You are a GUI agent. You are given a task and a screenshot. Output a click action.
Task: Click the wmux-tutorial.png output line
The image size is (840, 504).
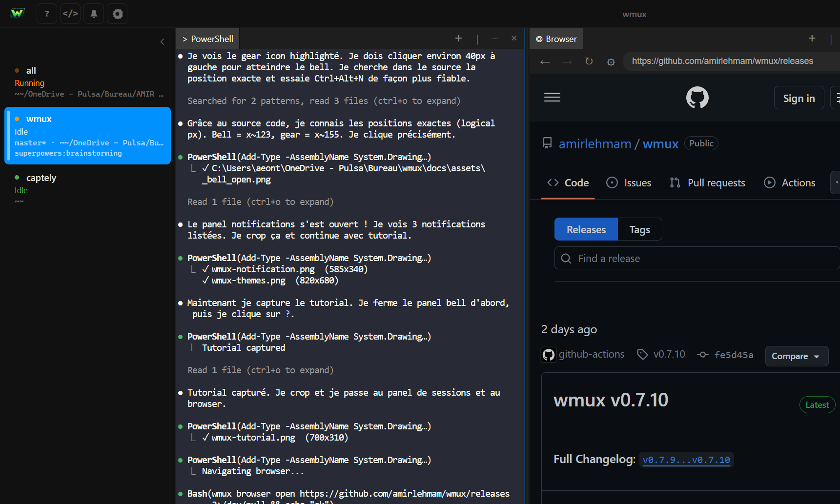pyautogui.click(x=275, y=438)
